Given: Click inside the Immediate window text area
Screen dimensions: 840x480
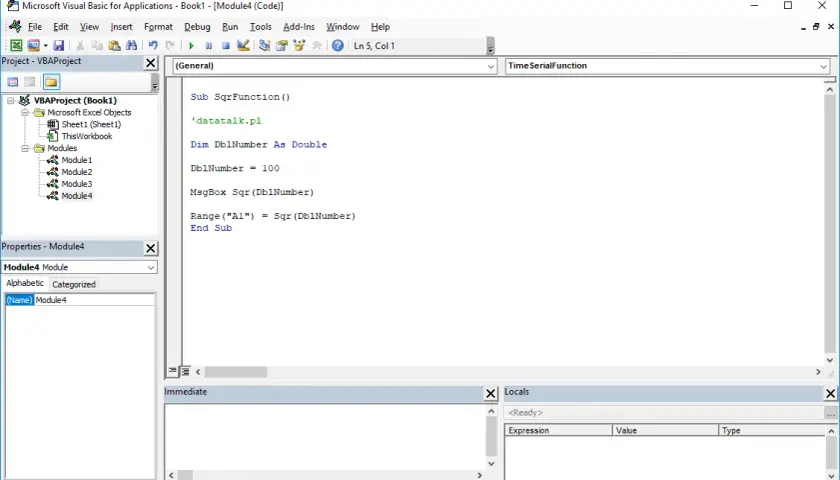Looking at the screenshot, I should (x=325, y=437).
